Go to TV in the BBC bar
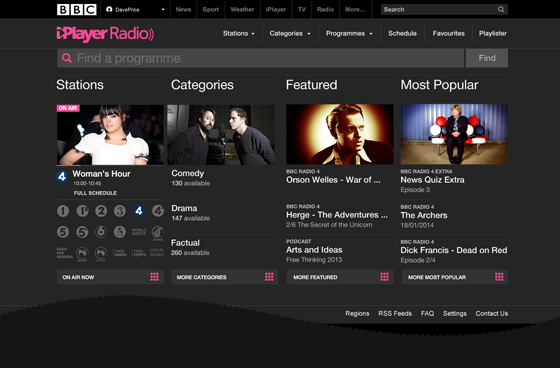 [302, 10]
